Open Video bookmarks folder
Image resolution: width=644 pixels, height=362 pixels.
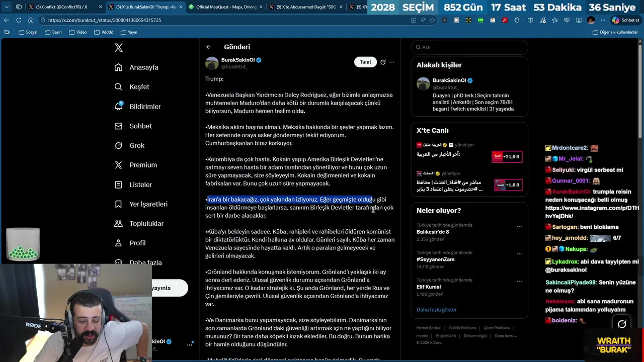click(x=77, y=32)
